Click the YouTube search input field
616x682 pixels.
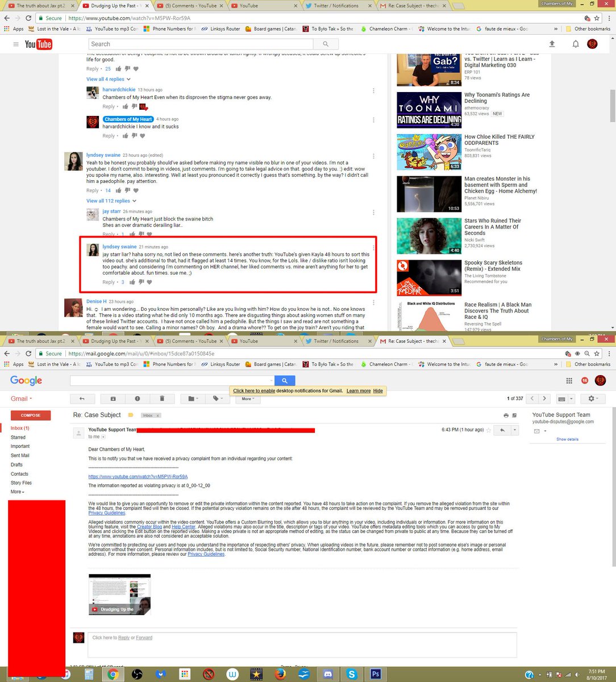[x=201, y=44]
